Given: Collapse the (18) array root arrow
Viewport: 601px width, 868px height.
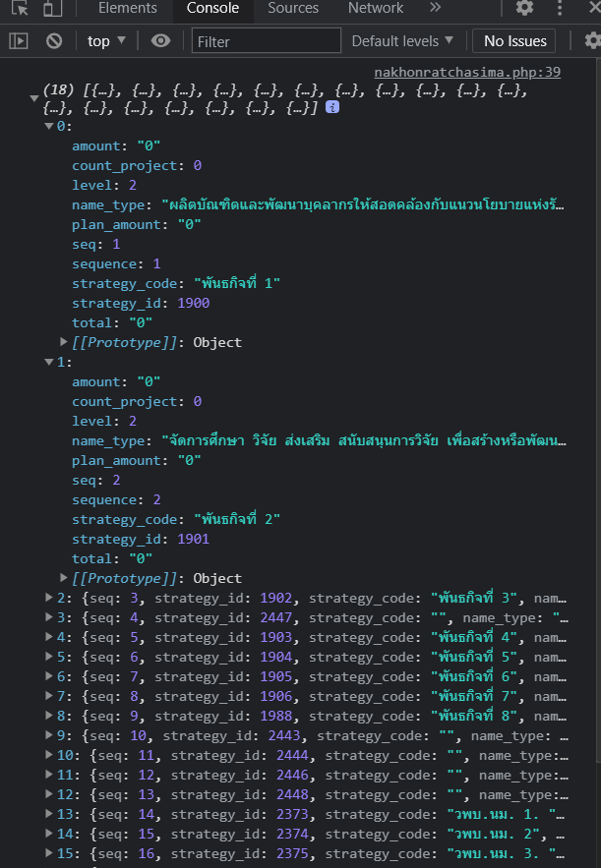Looking at the screenshot, I should point(34,97).
